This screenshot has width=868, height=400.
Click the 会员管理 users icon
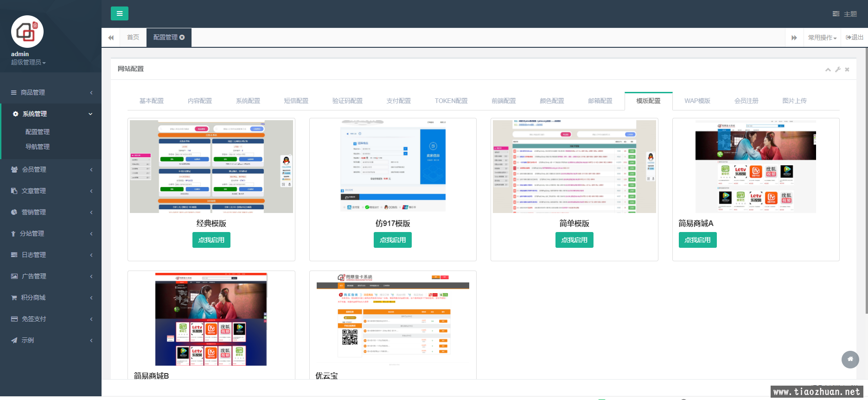14,169
